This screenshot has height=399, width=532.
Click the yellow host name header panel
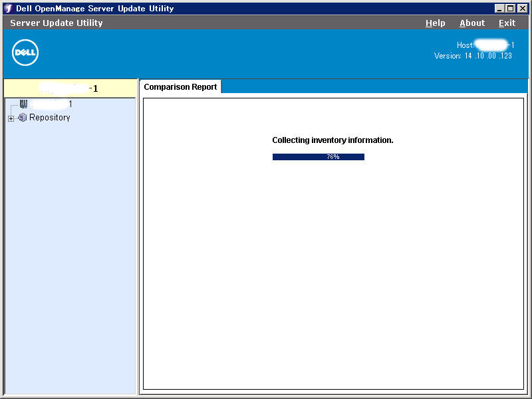pos(70,88)
